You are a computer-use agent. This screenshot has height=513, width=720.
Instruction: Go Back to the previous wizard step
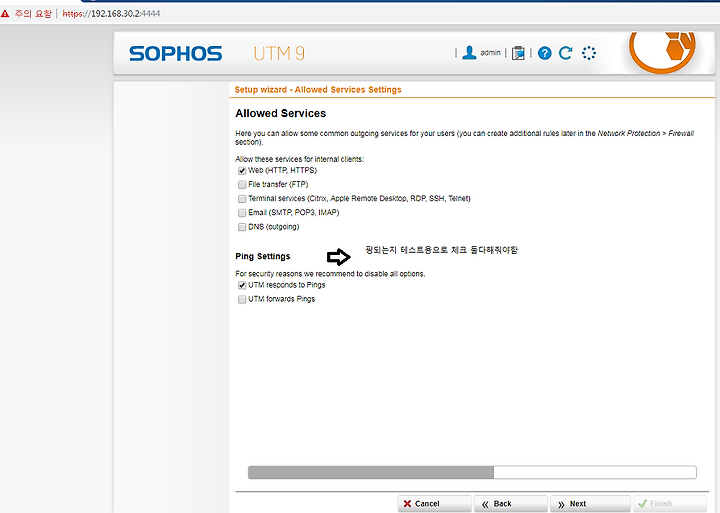[x=511, y=504]
